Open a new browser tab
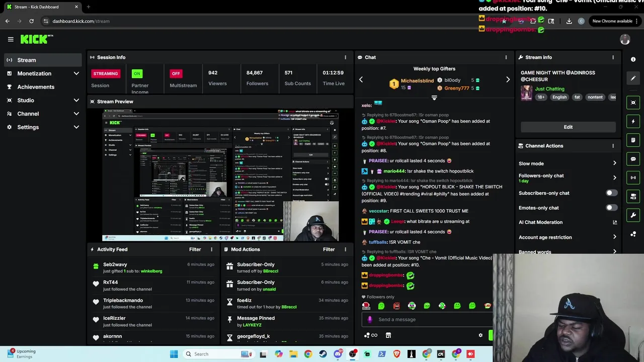The image size is (644, 362). [88, 7]
